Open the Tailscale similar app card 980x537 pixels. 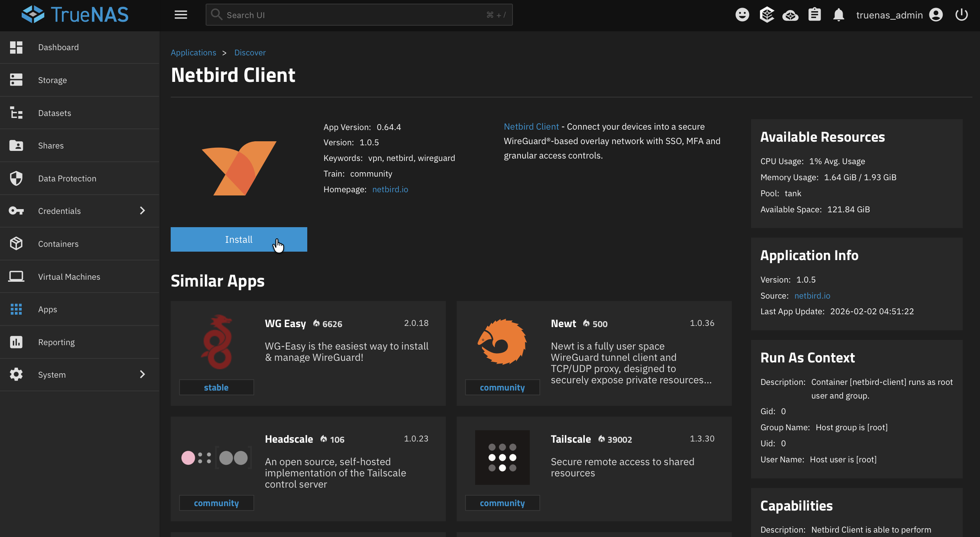(594, 468)
